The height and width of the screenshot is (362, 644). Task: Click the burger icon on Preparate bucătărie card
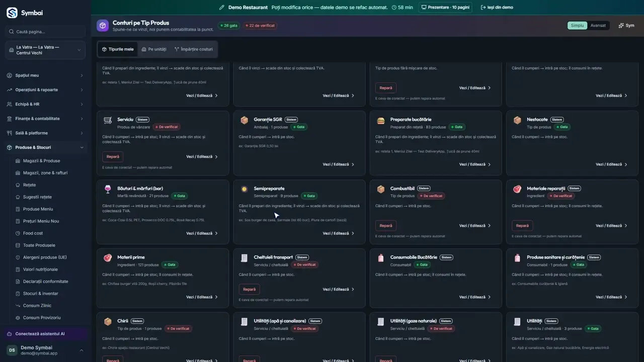(381, 120)
